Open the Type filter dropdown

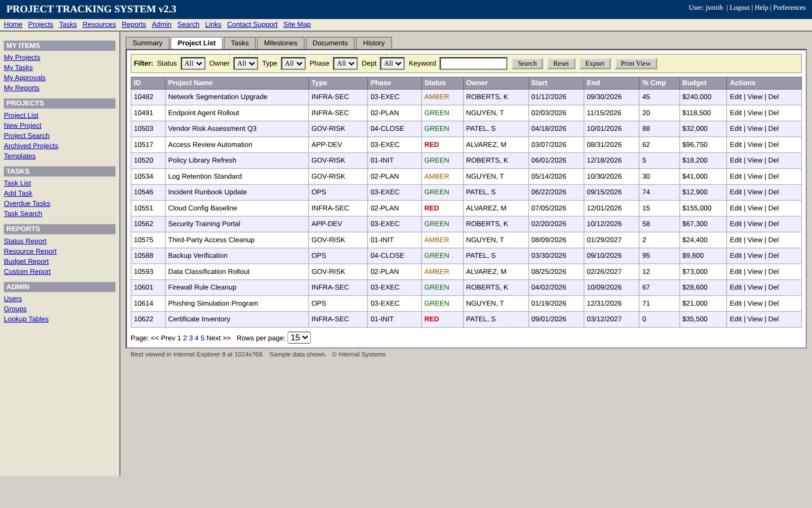293,63
